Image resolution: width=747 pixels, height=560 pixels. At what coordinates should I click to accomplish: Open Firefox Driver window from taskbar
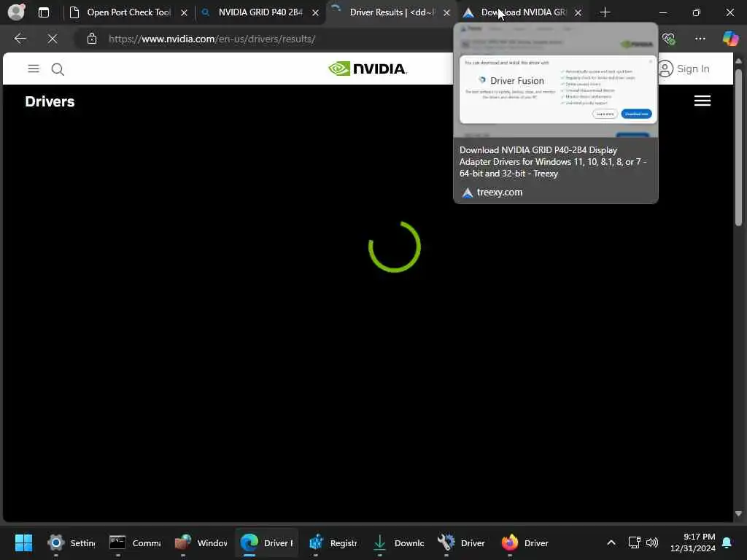click(525, 542)
